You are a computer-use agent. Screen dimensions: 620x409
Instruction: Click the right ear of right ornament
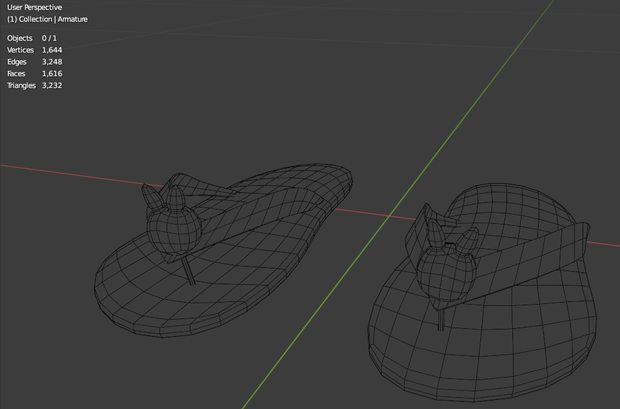(467, 241)
